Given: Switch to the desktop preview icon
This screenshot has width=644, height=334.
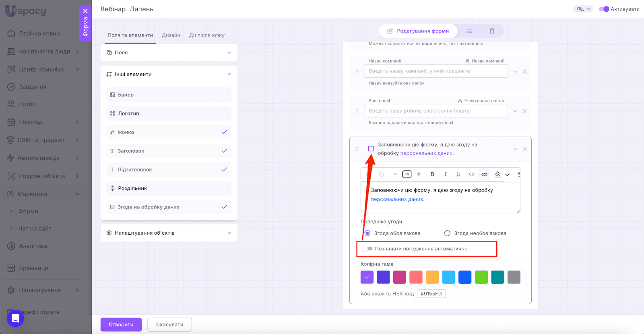Looking at the screenshot, I should click(469, 31).
